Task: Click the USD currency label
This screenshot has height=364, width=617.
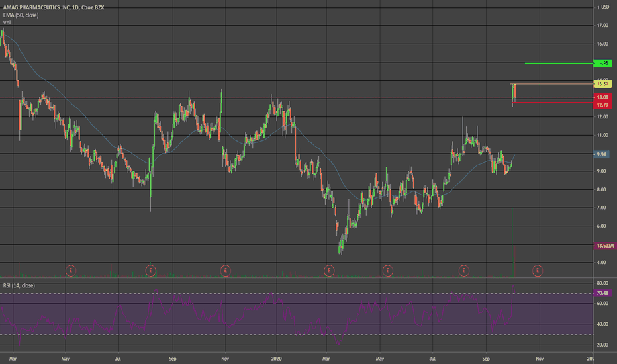Action: pyautogui.click(x=605, y=7)
